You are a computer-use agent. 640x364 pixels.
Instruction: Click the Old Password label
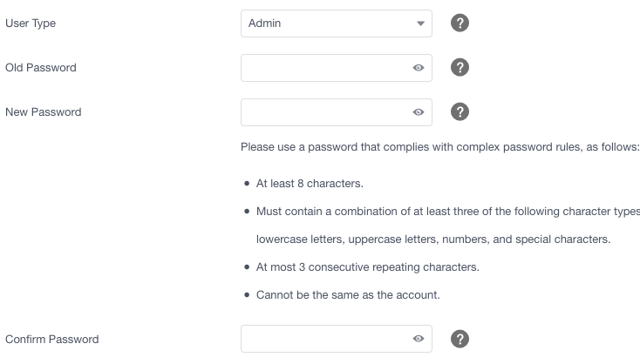41,68
